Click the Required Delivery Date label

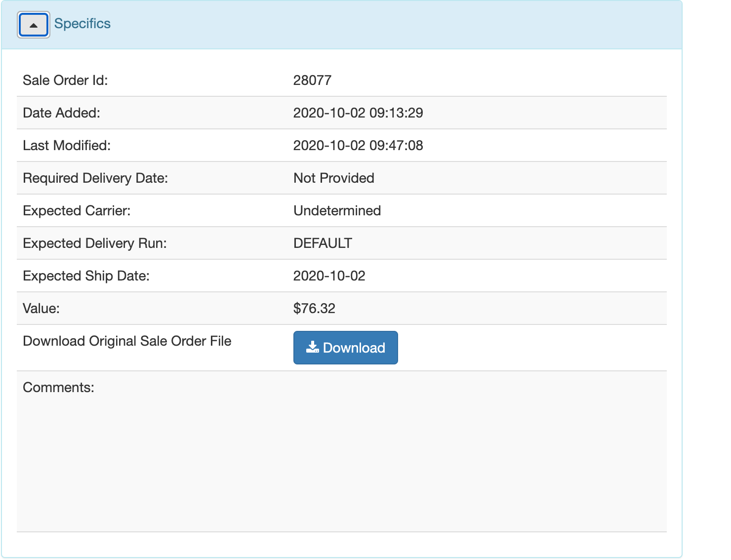click(95, 178)
